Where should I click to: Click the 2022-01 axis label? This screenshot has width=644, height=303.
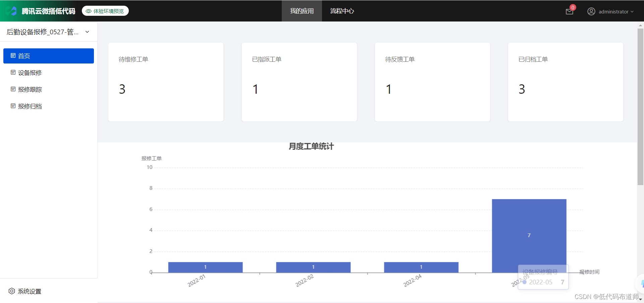click(197, 280)
